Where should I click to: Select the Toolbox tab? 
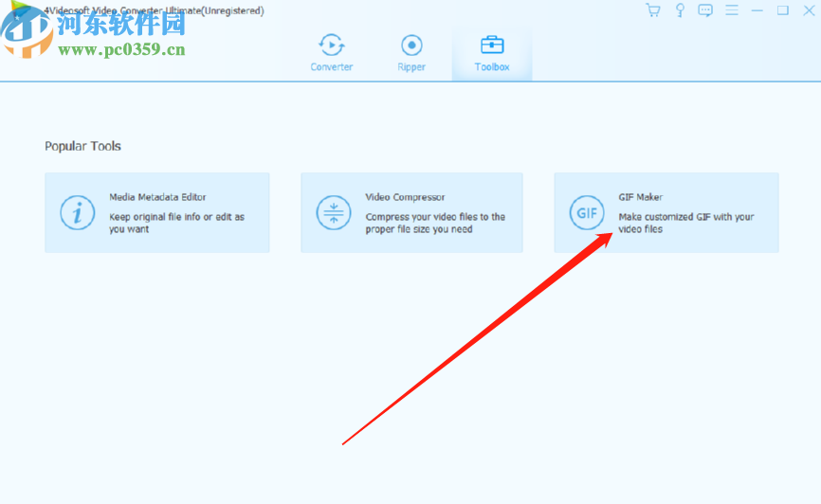tap(492, 53)
